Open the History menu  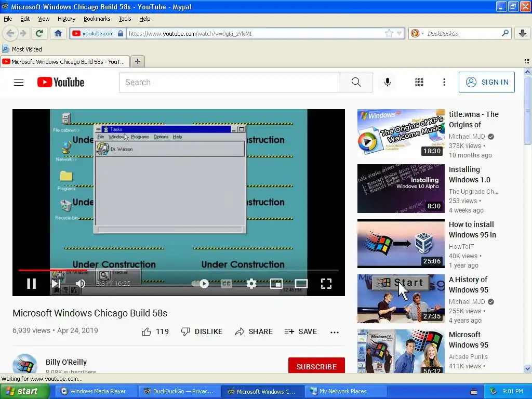coord(66,19)
